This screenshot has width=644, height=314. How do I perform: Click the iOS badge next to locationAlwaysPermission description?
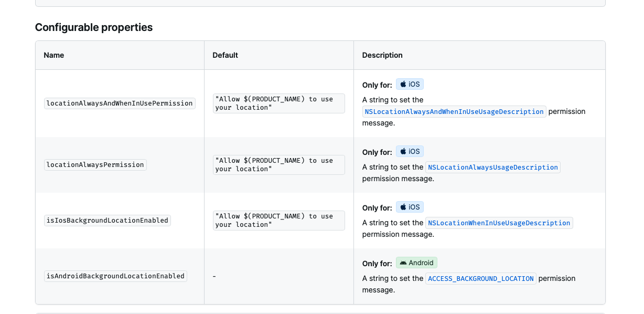click(410, 151)
